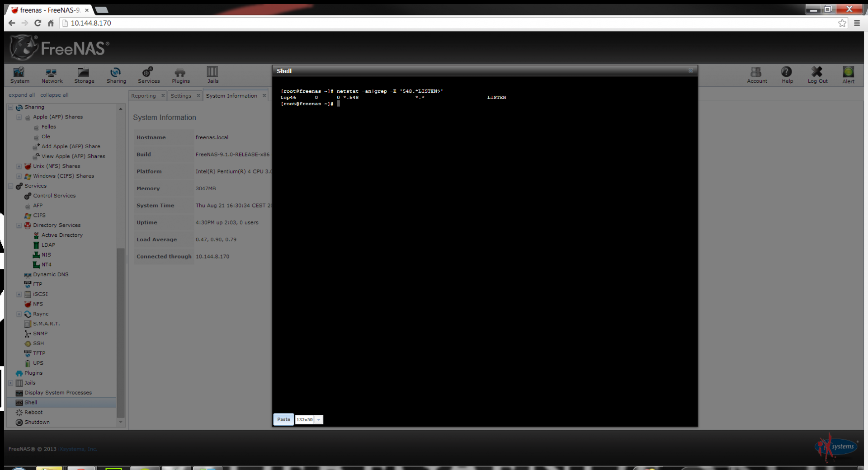Expand the Unix (NFS) Shares node
The height and width of the screenshot is (470, 868).
point(19,166)
